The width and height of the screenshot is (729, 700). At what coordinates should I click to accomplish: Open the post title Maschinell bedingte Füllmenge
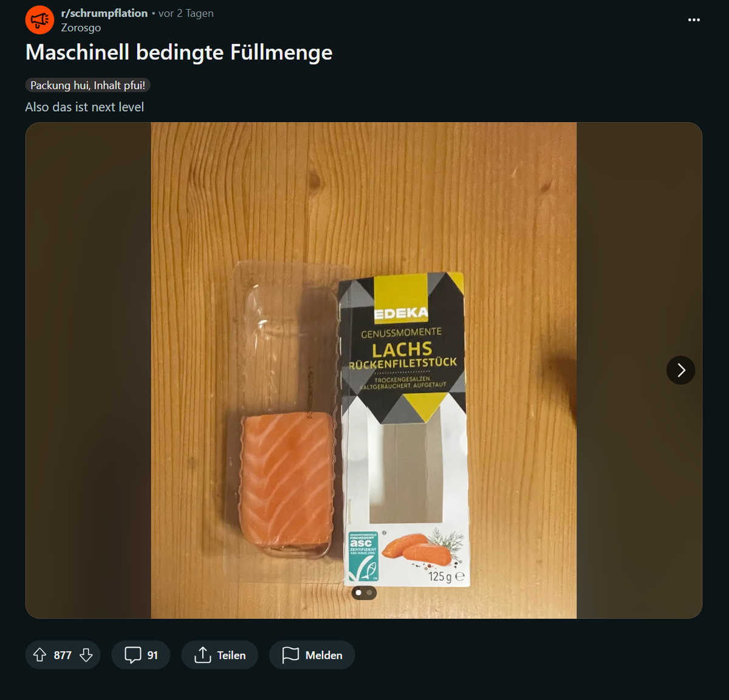click(x=179, y=52)
